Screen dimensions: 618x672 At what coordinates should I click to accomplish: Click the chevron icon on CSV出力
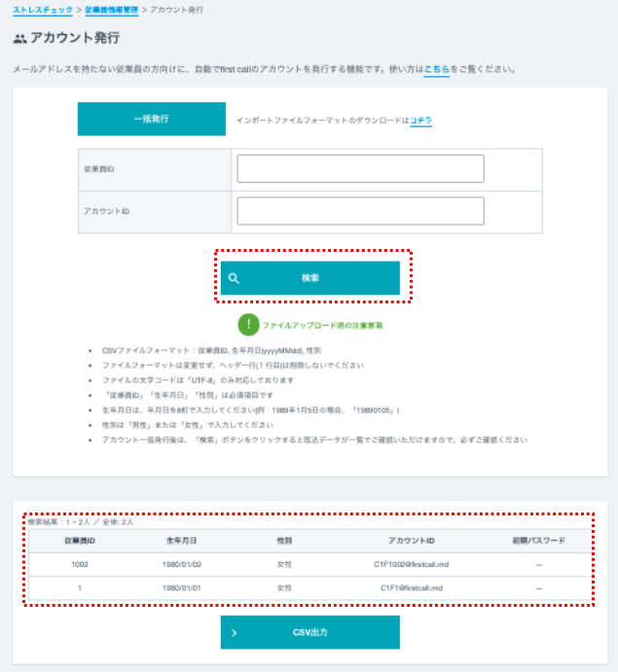coord(234,632)
